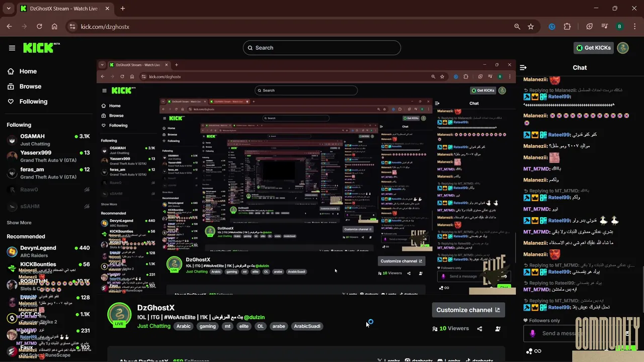Viewport: 644px width, 362px height.
Task: Click the DzGhostX channel name heading
Action: [x=156, y=308]
